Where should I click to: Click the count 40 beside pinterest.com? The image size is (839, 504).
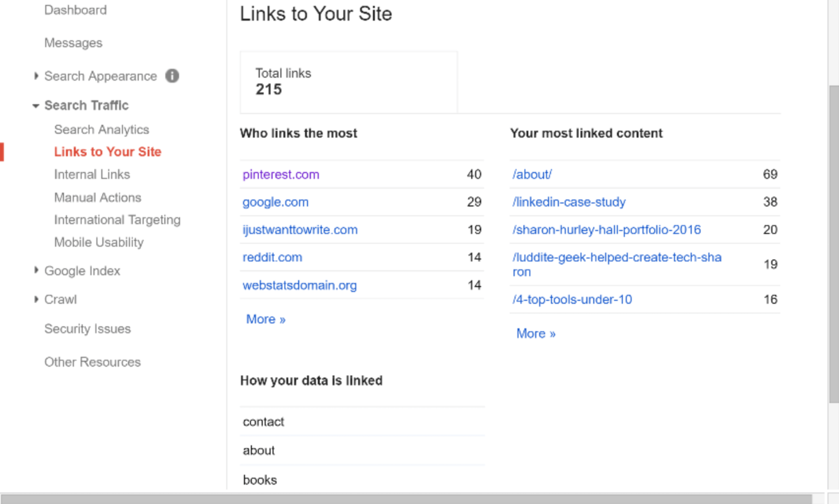474,174
